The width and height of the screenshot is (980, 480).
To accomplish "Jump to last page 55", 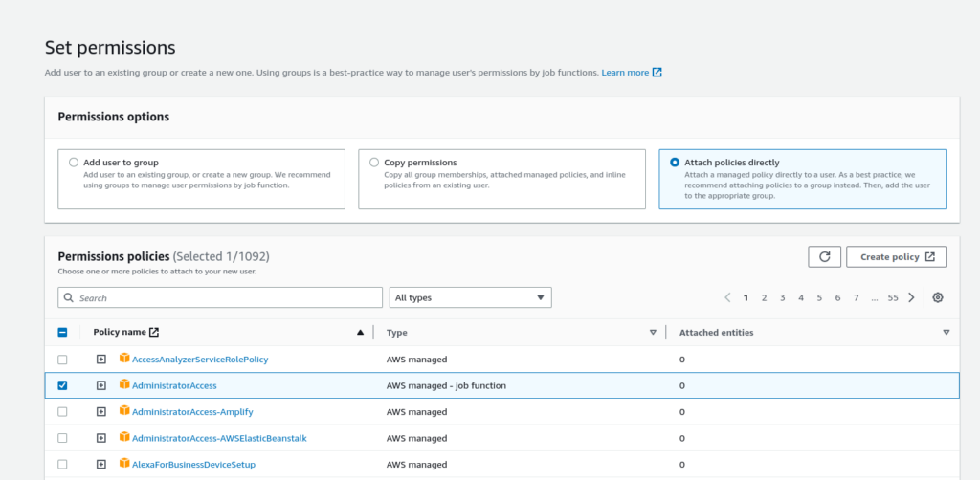I will (893, 298).
